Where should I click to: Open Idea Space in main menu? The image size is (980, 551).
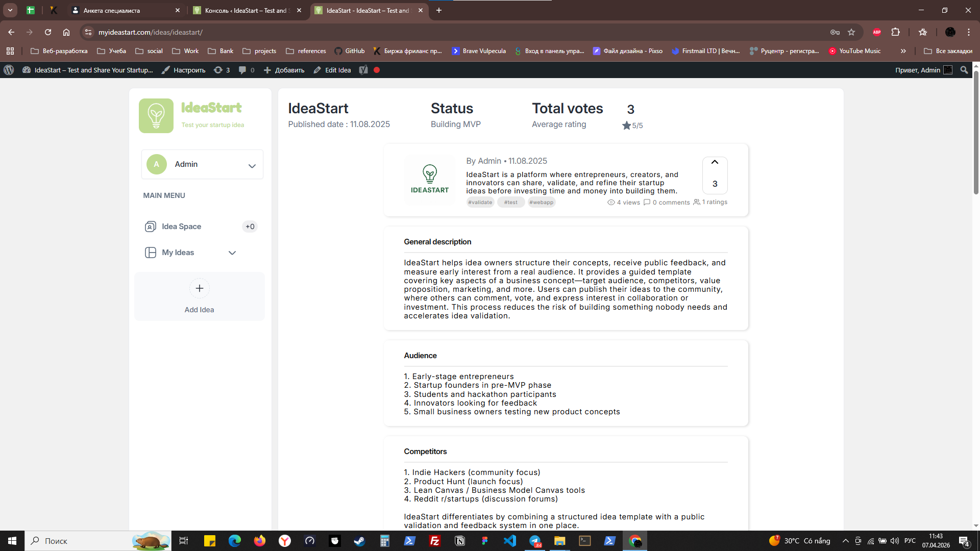click(x=181, y=227)
